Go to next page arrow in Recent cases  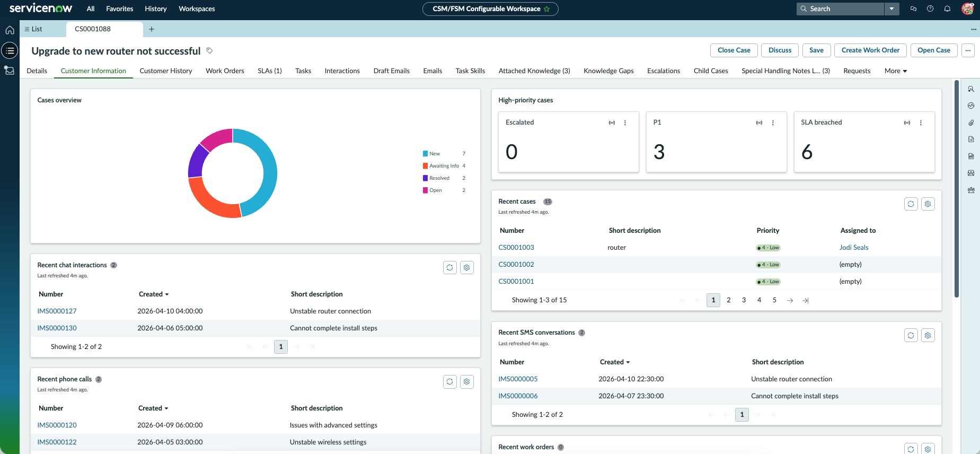click(x=790, y=301)
